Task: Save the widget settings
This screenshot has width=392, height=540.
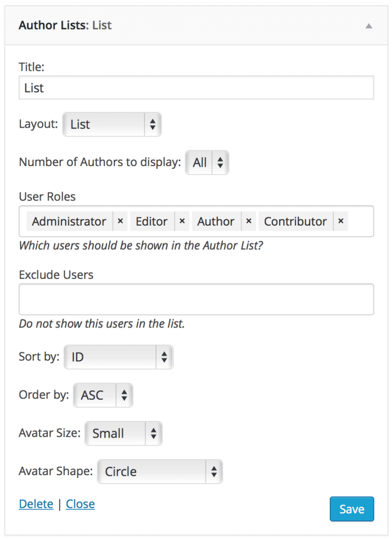Action: pyautogui.click(x=351, y=509)
